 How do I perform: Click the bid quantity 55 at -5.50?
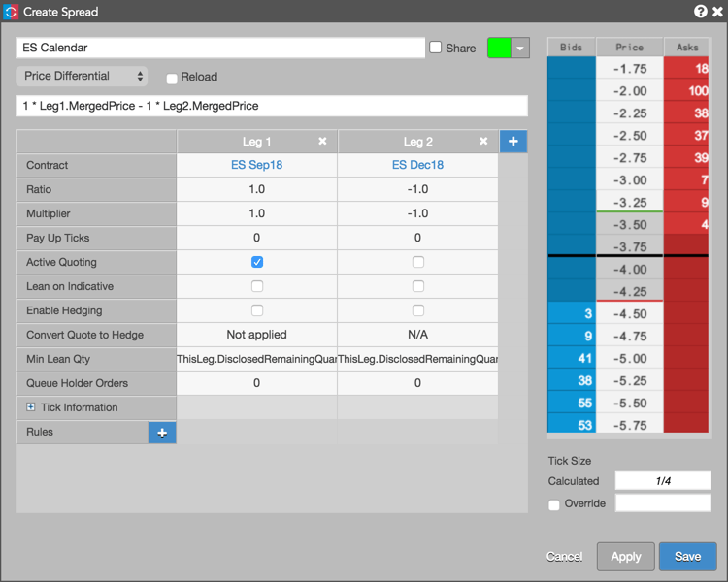[x=572, y=403]
